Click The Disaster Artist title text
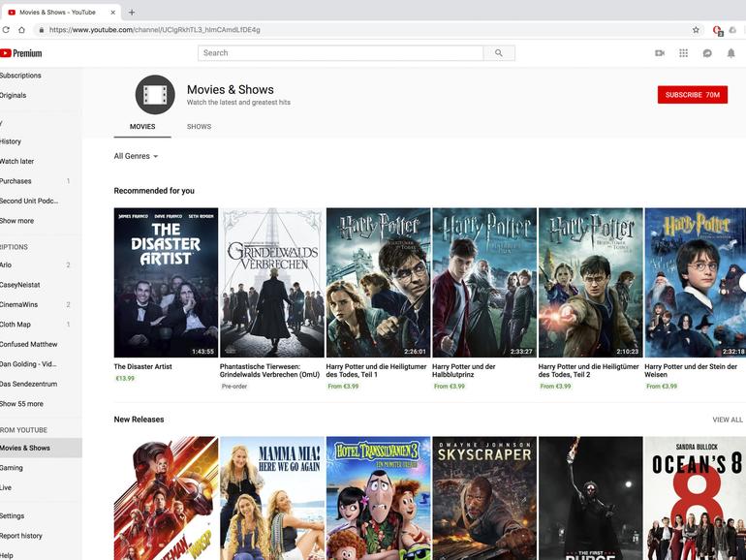This screenshot has width=746, height=560. coord(142,367)
